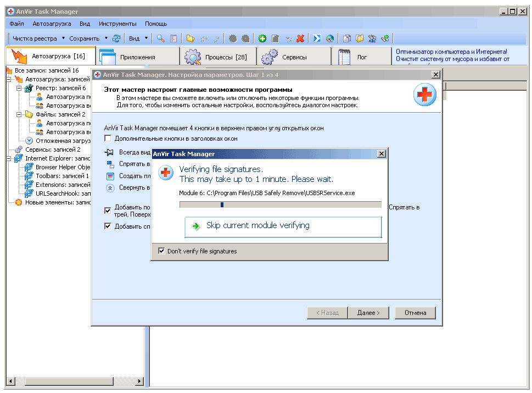Click the Сервисы gear icon in tree
Viewport: 532px width, 393px height.
pos(19,150)
